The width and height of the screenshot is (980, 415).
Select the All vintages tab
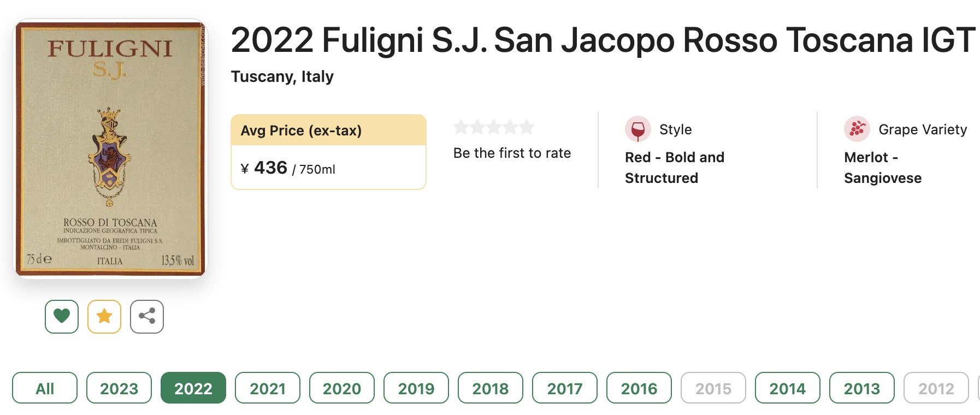pyautogui.click(x=45, y=388)
